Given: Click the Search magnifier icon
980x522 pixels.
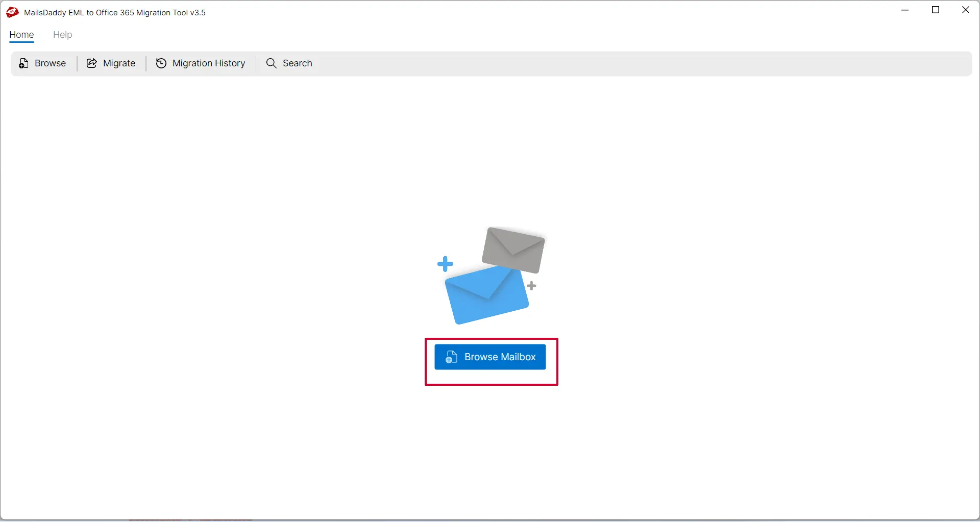Looking at the screenshot, I should (271, 63).
